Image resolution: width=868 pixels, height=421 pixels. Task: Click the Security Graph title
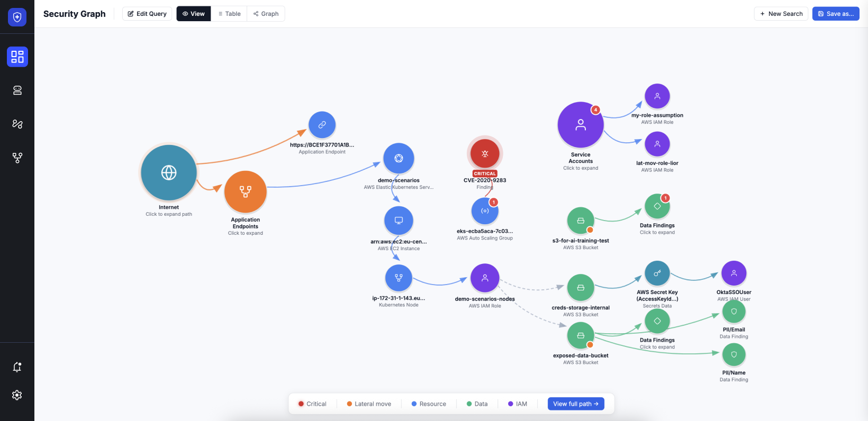(x=75, y=14)
